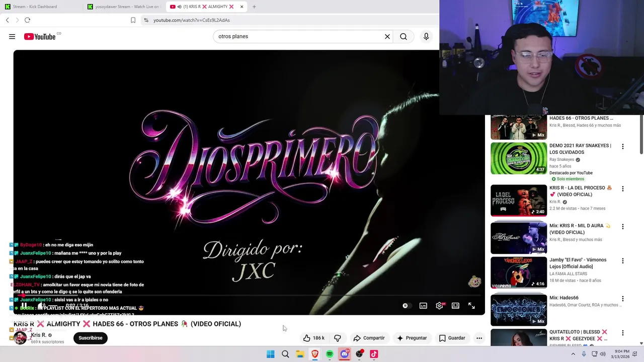Open the LA DEL PROCESO video thumbnail
The image size is (644, 362).
pyautogui.click(x=519, y=200)
